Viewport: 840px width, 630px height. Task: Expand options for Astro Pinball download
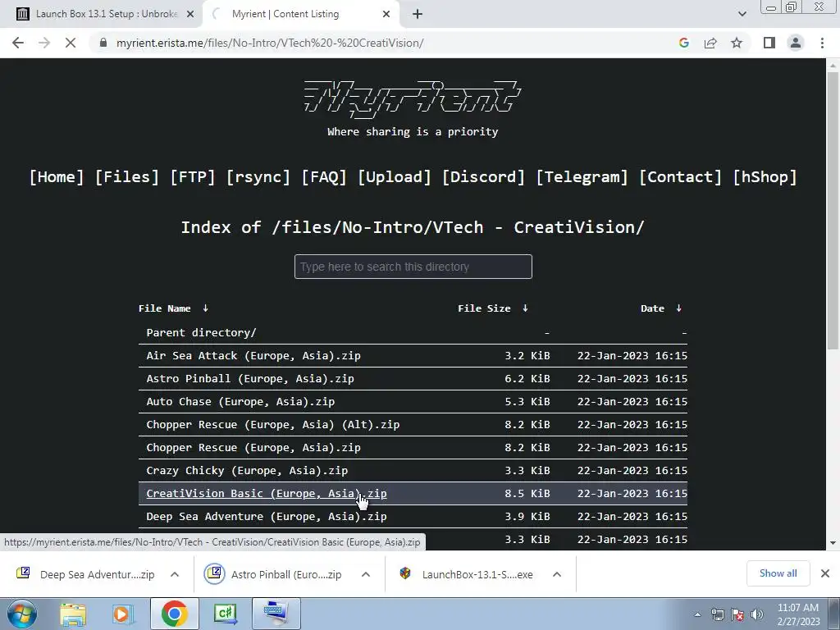(x=366, y=574)
